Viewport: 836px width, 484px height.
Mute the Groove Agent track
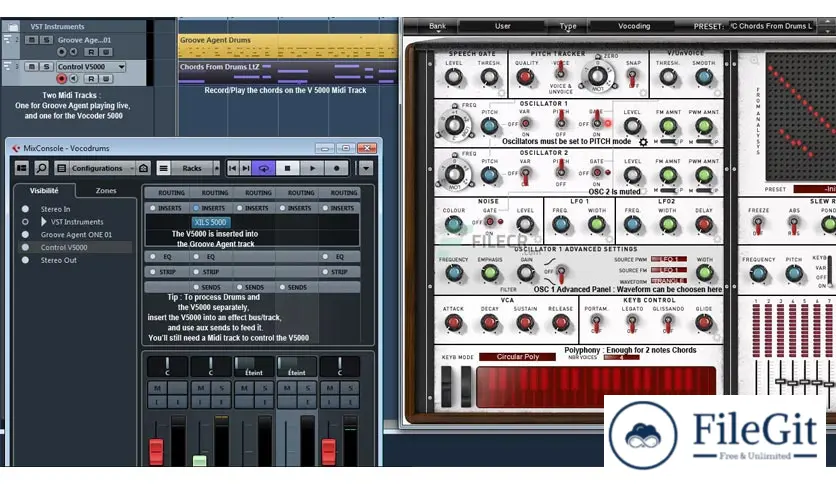tap(31, 40)
